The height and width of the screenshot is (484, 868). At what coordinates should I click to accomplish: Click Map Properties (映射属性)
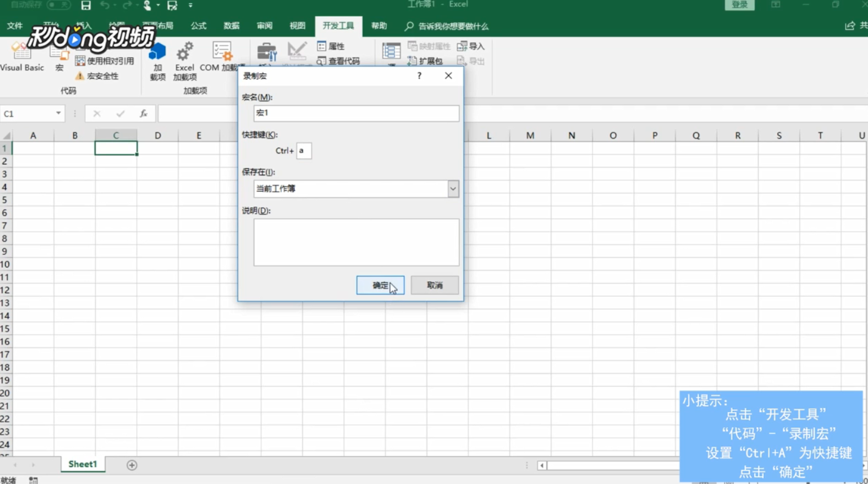[429, 46]
